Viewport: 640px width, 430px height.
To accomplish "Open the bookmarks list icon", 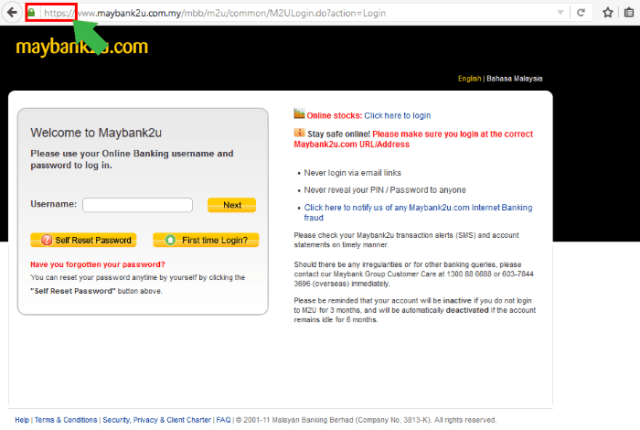I will [x=629, y=13].
